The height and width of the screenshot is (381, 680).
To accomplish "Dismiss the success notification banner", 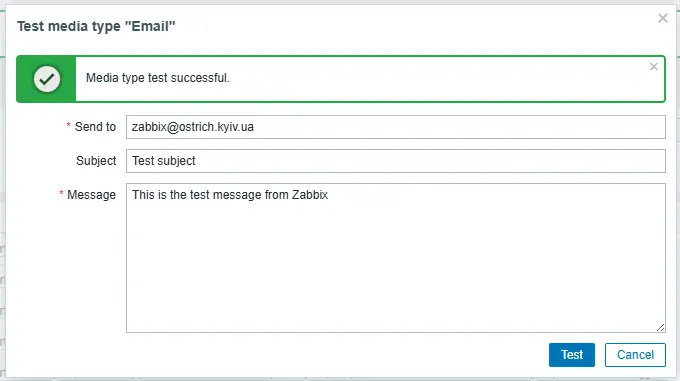I will click(x=654, y=67).
